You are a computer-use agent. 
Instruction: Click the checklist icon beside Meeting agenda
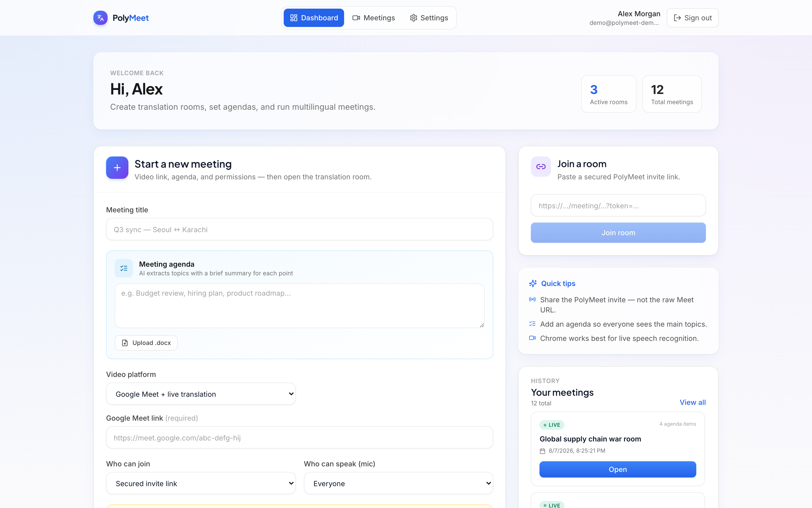pyautogui.click(x=124, y=268)
